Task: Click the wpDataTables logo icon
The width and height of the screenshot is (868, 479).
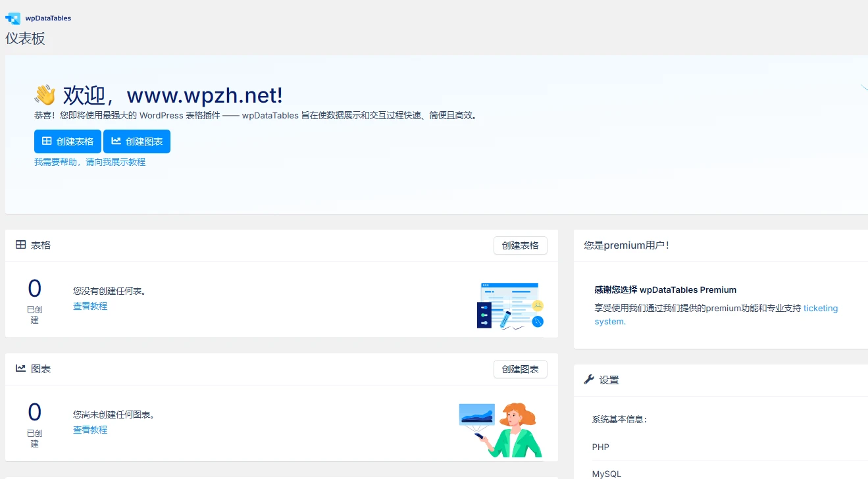Action: 13,18
